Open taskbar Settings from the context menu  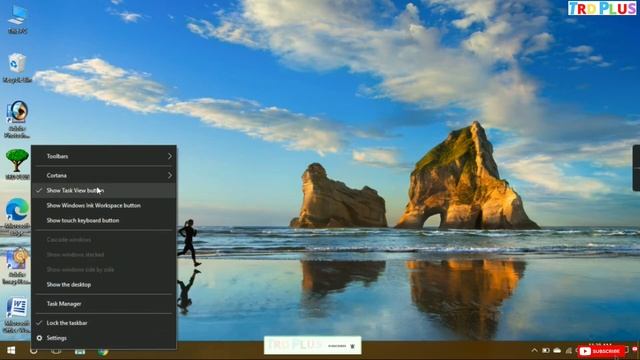pyautogui.click(x=104, y=338)
